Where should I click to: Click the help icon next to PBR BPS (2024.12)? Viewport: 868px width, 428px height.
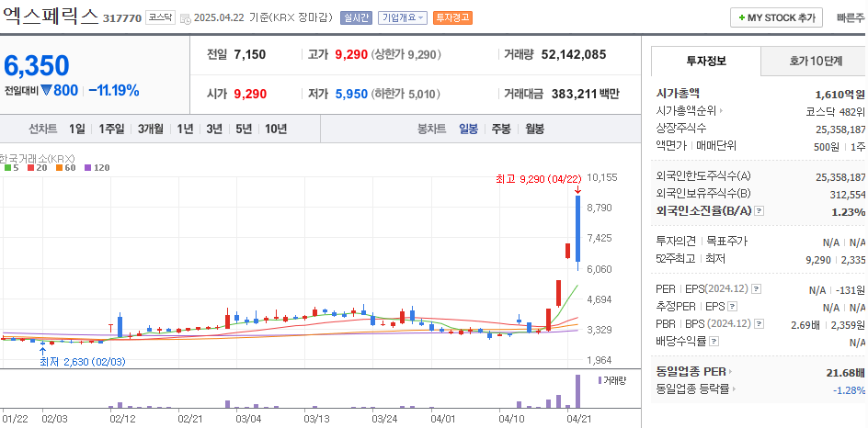[x=759, y=324]
